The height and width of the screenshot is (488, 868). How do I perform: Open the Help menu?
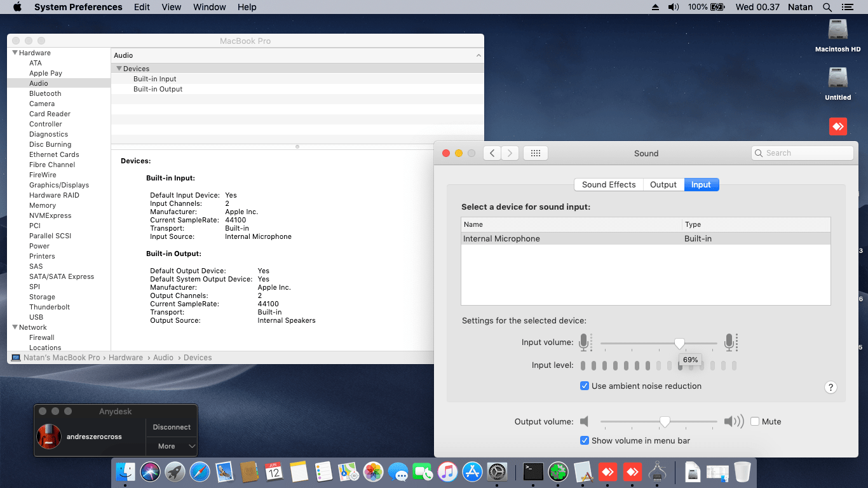tap(247, 7)
